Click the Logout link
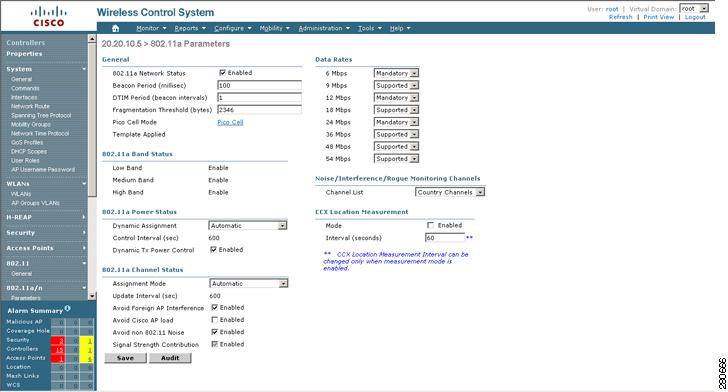Viewport: 728px width, 392px height. 695,17
